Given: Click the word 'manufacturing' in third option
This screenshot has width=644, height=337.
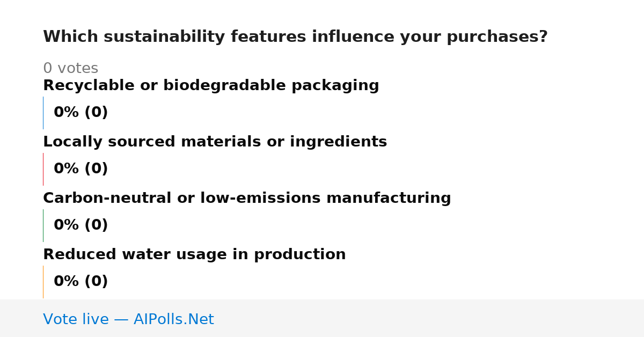Looking at the screenshot, I should coord(389,198).
